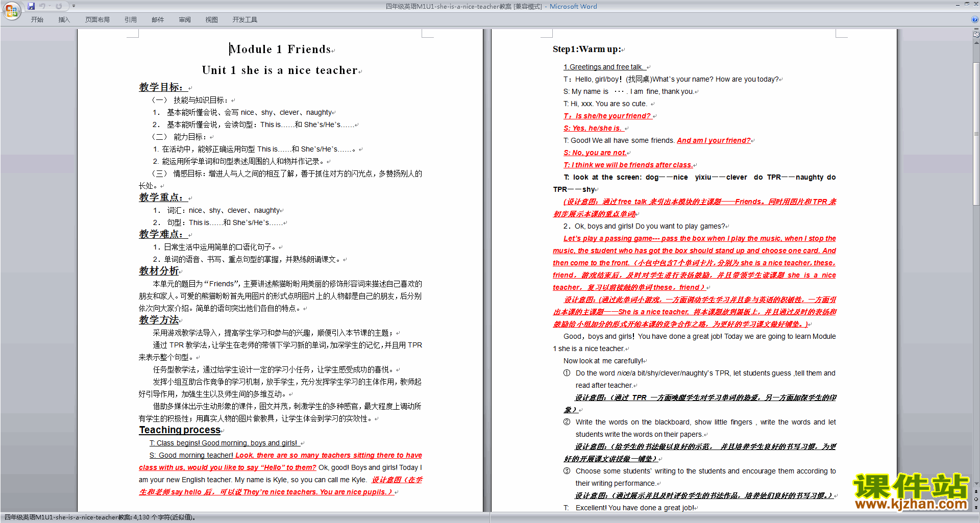This screenshot has width=980, height=523.
Task: Click the 教材分析 heading
Action: click(x=159, y=271)
